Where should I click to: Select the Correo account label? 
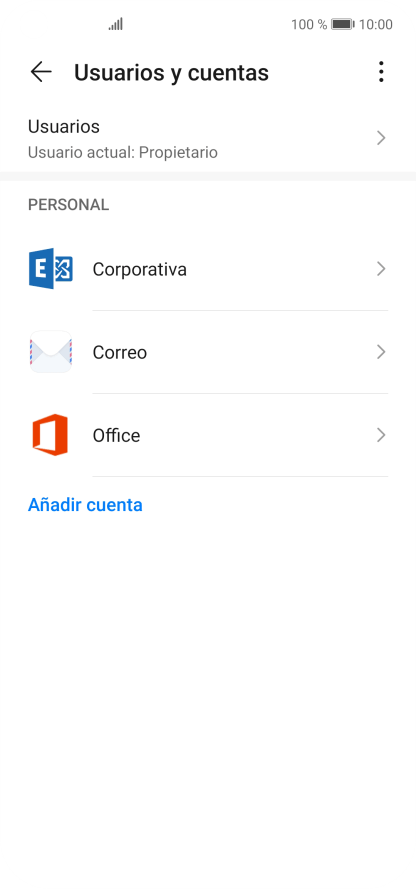click(120, 353)
